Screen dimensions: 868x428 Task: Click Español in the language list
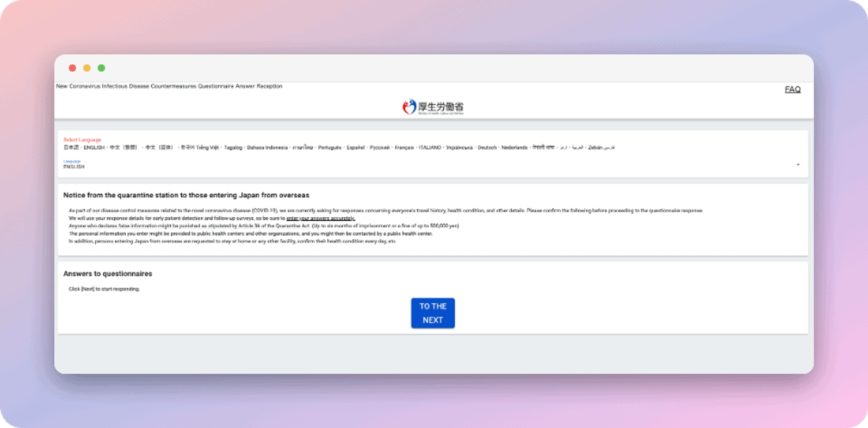(356, 147)
